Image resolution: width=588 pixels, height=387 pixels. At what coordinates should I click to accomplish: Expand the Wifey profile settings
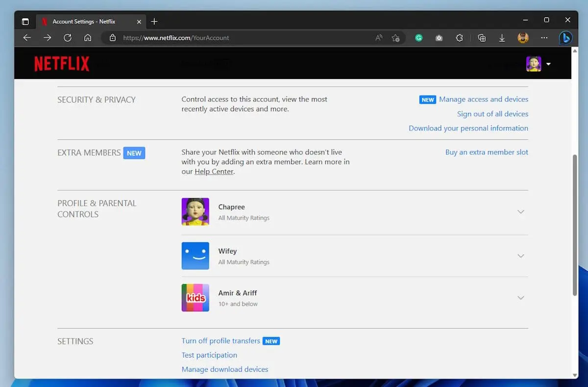[521, 256]
